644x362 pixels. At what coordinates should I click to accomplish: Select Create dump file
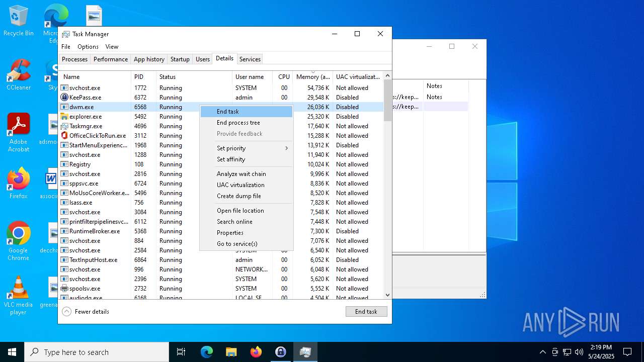[247, 196]
